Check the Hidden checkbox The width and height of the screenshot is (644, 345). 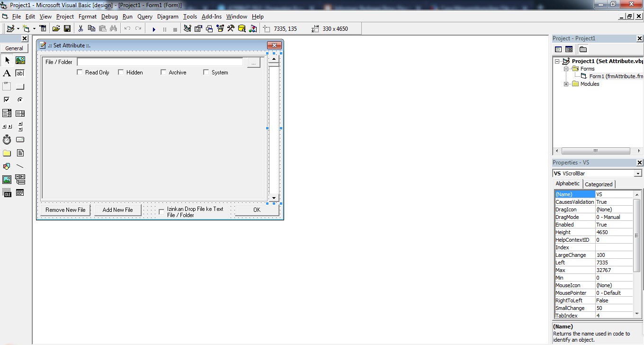[x=121, y=73]
